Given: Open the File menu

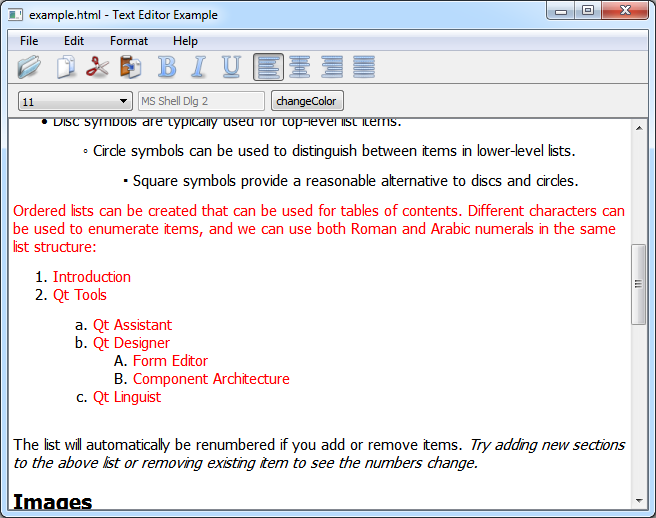Looking at the screenshot, I should pyautogui.click(x=29, y=41).
